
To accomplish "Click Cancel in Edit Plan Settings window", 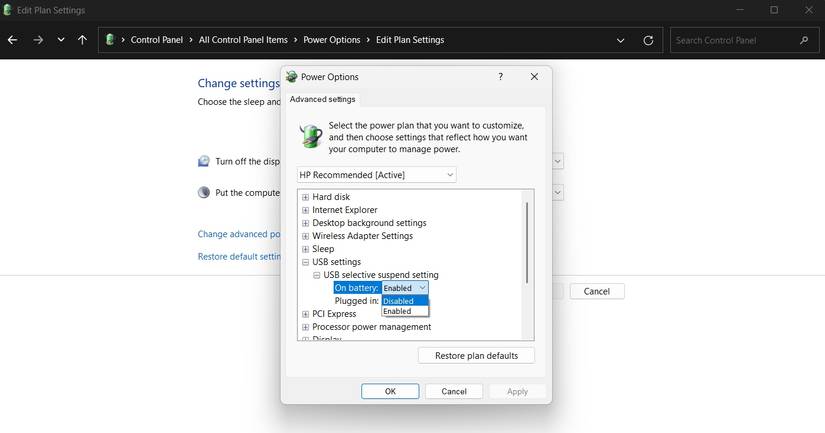I will click(x=597, y=291).
